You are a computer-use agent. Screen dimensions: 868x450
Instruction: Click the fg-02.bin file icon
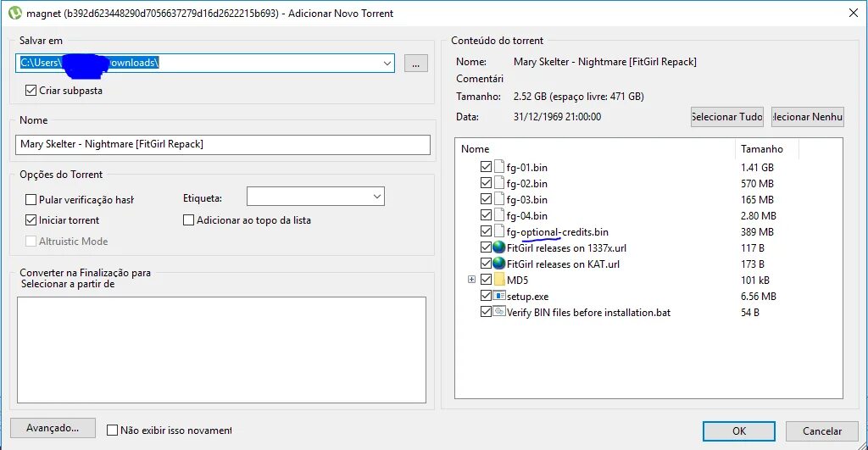coord(498,183)
